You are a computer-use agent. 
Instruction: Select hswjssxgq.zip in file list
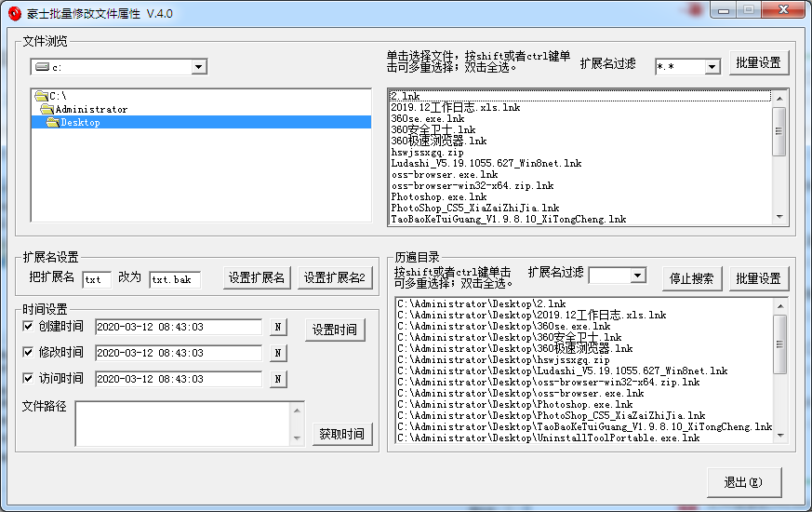tap(580, 153)
